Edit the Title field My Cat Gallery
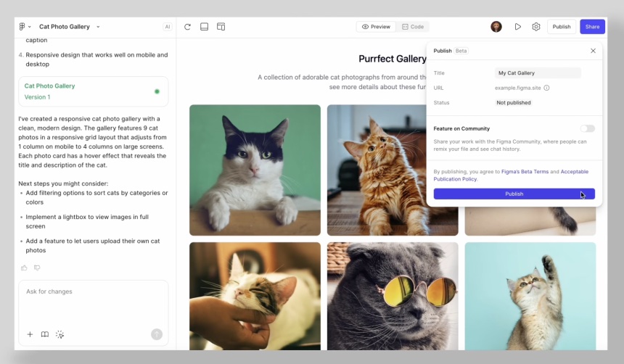The width and height of the screenshot is (624, 364). 538,73
